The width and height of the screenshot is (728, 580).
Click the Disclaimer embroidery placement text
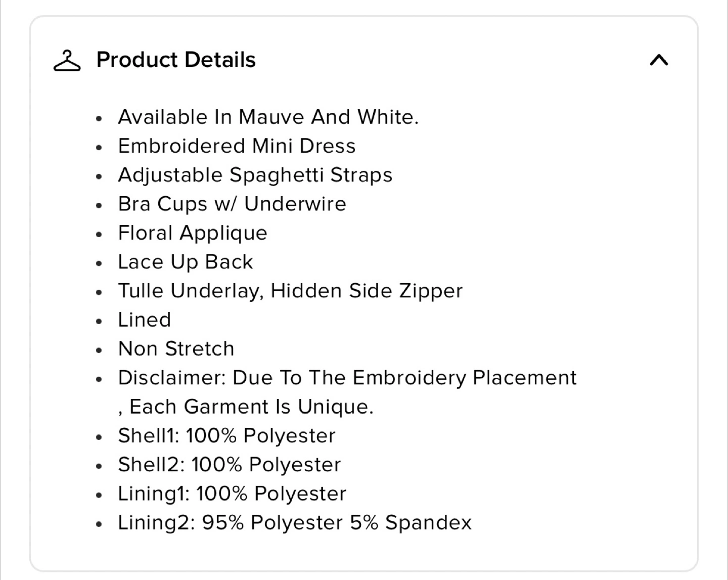347,378
